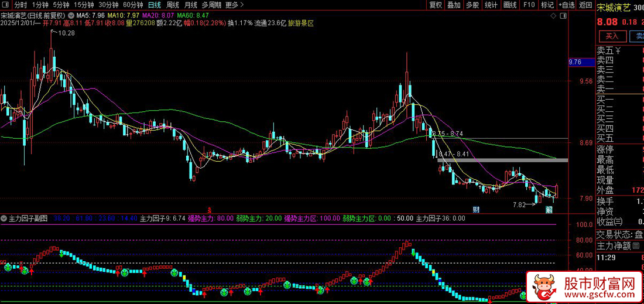Click the 旅游景区 sector label
The image size is (644, 304).
(301, 23)
